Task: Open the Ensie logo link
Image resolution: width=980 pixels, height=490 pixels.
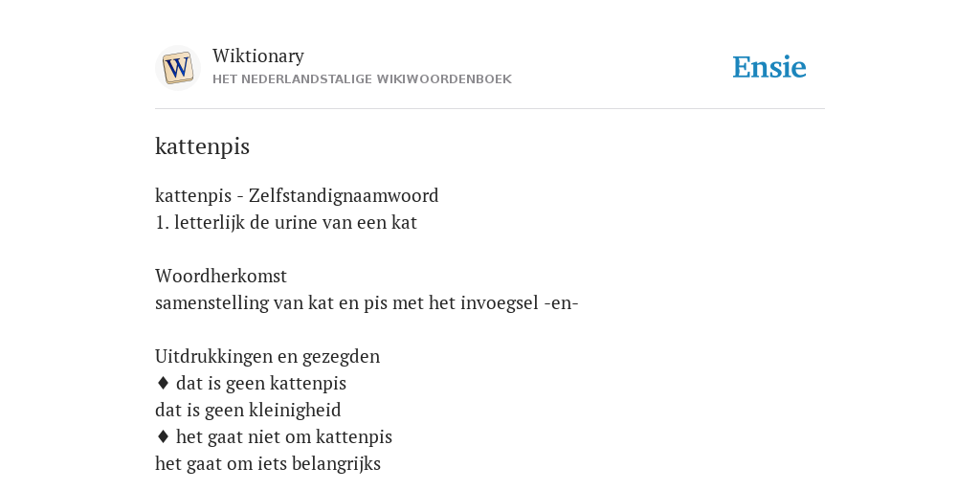Action: (x=768, y=67)
